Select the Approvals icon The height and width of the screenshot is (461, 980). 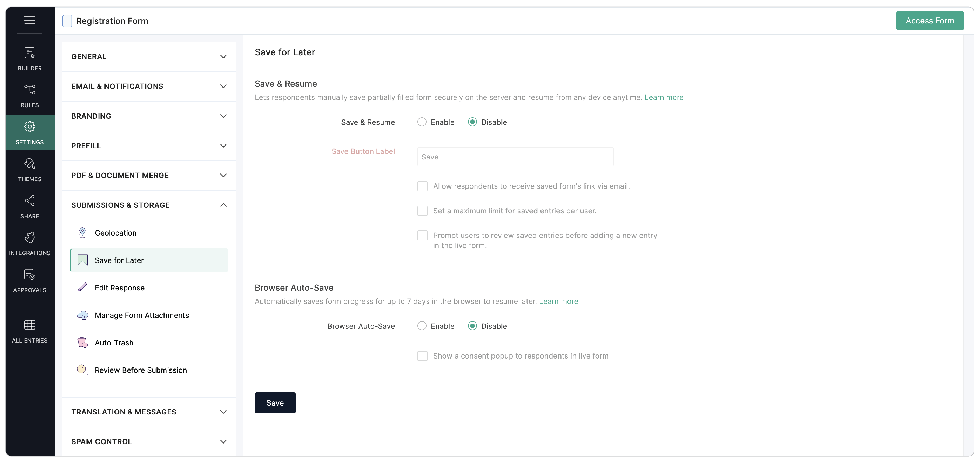click(29, 280)
